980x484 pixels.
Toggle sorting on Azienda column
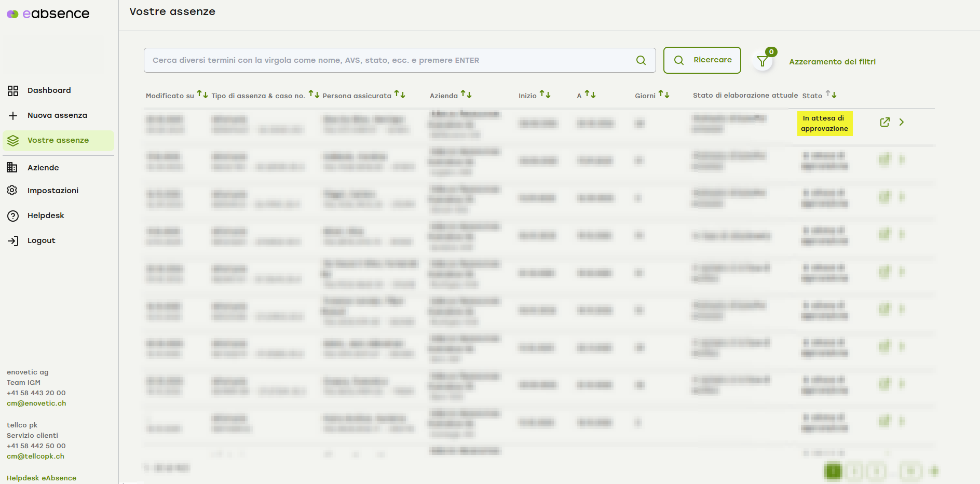point(466,95)
